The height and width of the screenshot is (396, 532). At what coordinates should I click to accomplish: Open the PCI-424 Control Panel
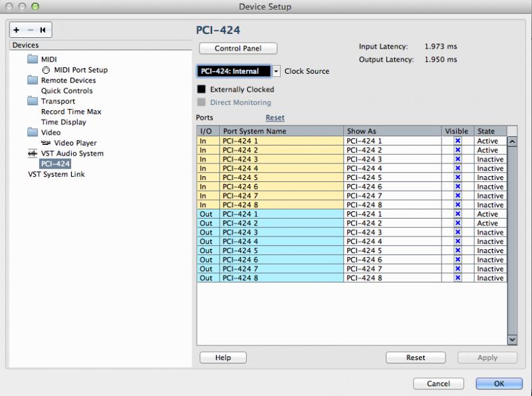238,49
